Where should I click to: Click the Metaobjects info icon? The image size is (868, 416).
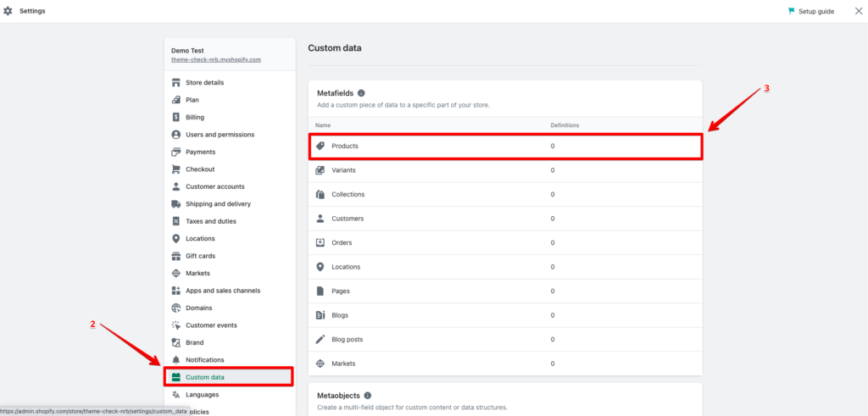click(368, 396)
